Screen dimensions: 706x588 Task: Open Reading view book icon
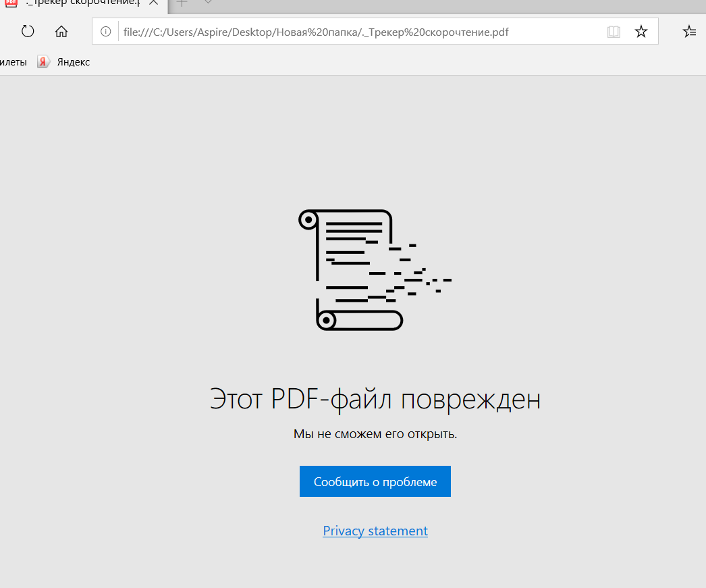614,31
